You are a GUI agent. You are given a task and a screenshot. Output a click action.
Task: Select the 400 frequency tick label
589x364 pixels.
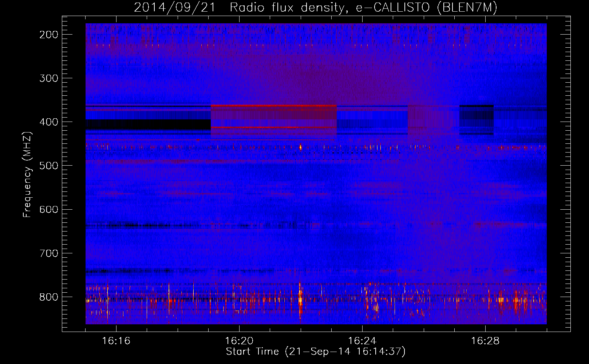point(48,122)
